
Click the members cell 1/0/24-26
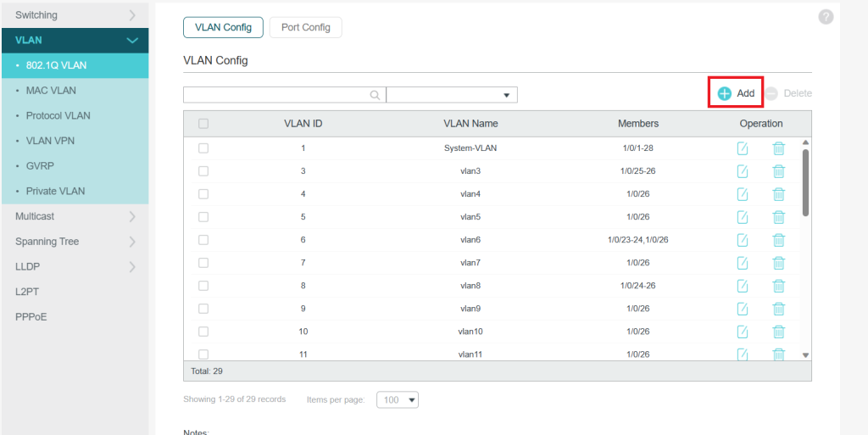pyautogui.click(x=638, y=286)
